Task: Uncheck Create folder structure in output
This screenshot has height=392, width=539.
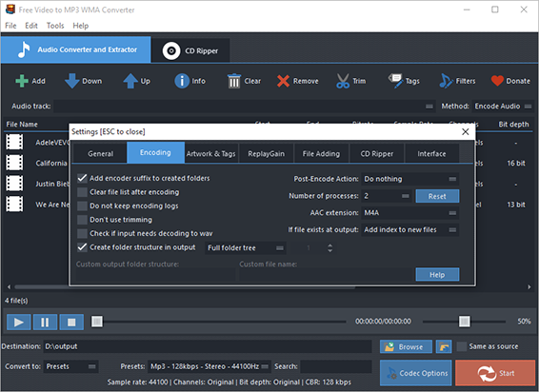Action: (x=82, y=247)
